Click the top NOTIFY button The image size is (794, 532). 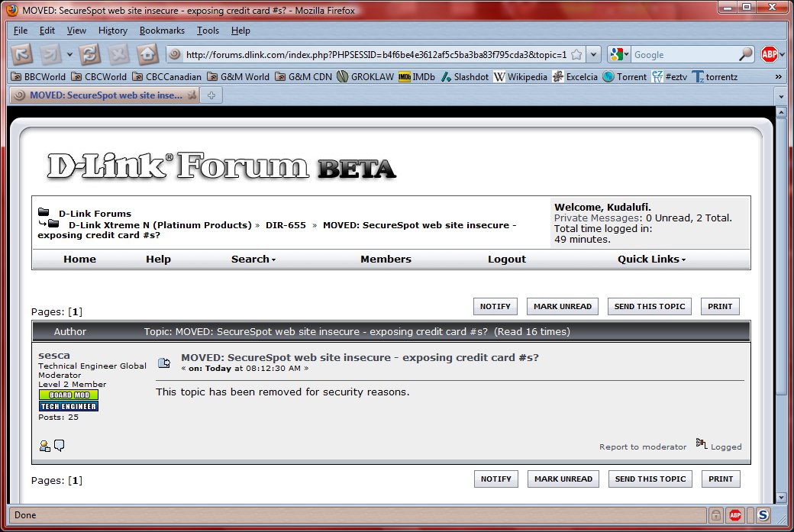coord(495,306)
